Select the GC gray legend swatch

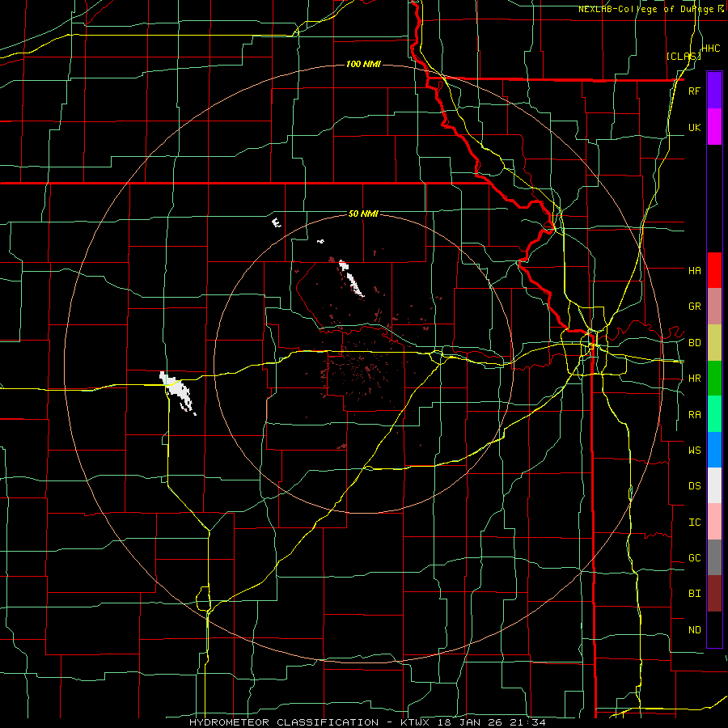click(x=714, y=557)
